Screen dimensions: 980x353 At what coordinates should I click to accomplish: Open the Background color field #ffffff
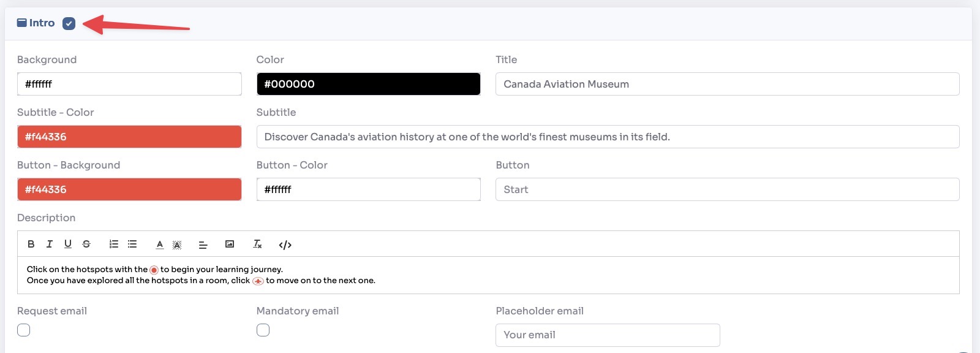pos(129,84)
